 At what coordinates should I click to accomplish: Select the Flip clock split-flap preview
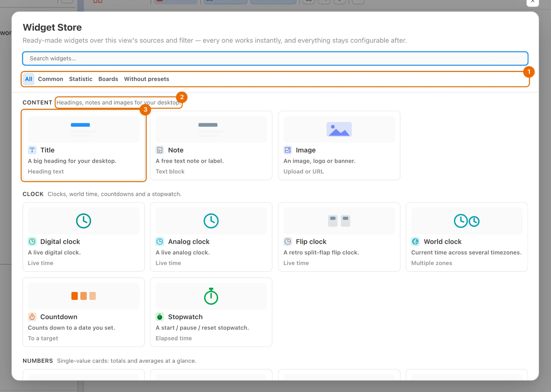pos(339,221)
